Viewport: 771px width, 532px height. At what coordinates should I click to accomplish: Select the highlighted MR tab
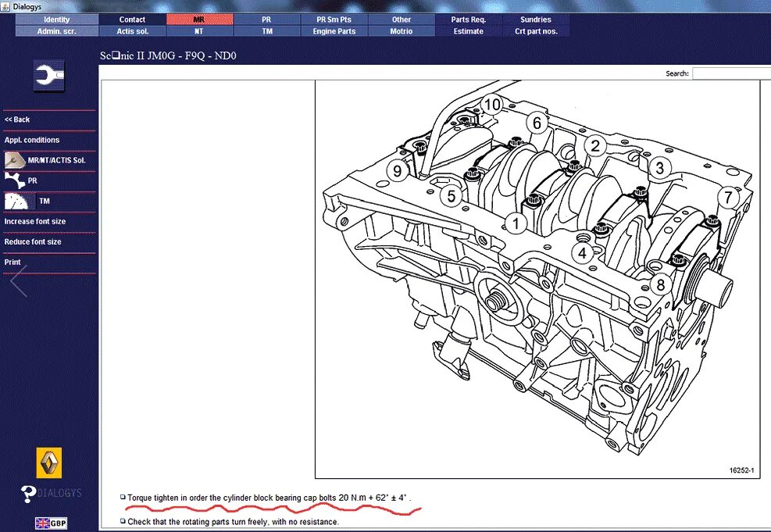pyautogui.click(x=199, y=20)
